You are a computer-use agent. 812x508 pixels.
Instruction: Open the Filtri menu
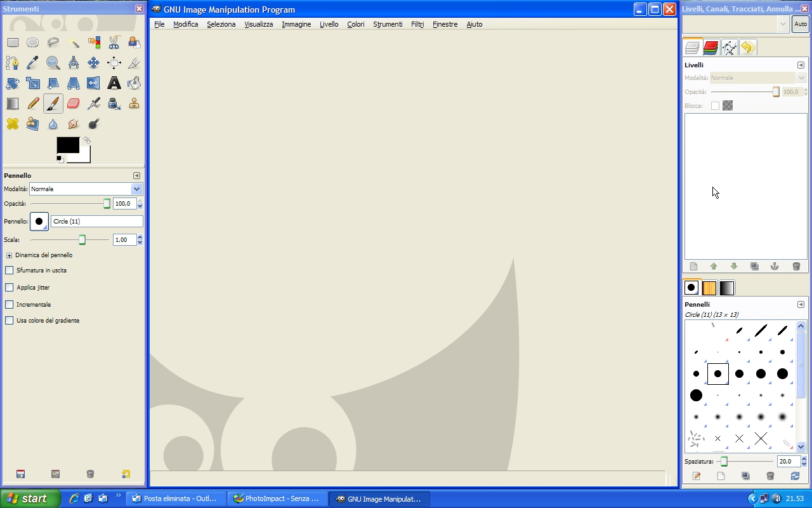coord(417,24)
